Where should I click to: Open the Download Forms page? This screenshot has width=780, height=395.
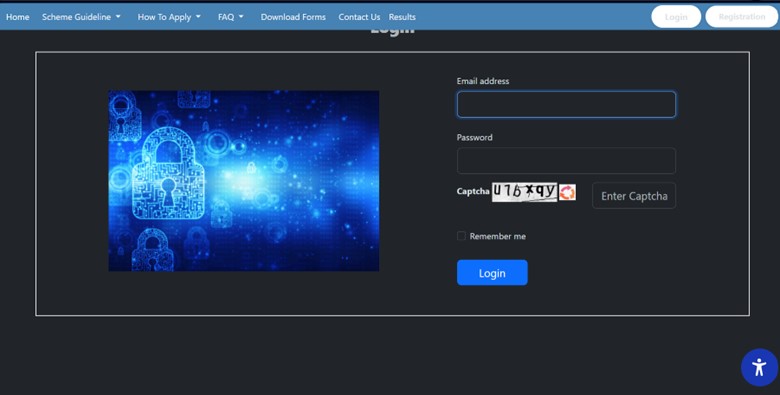293,17
